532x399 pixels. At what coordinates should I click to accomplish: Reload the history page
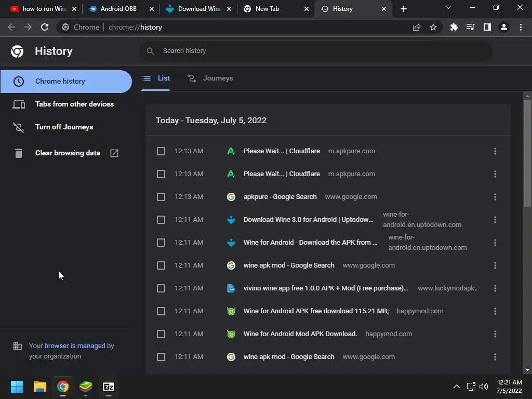coord(45,27)
